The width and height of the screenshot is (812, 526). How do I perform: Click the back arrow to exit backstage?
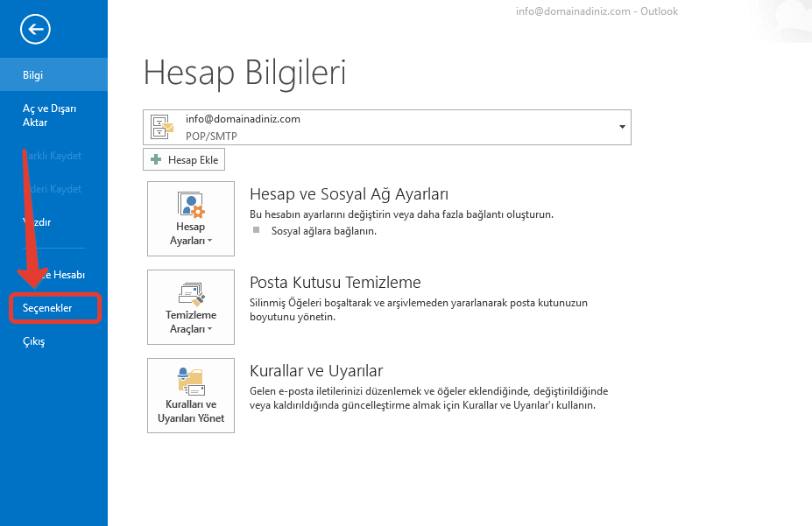(x=36, y=30)
